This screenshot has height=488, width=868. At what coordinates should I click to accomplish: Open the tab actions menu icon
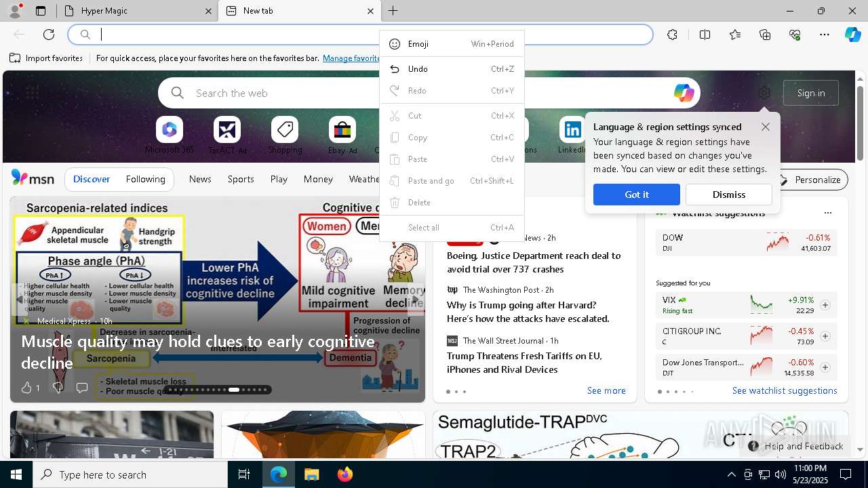pyautogui.click(x=41, y=11)
